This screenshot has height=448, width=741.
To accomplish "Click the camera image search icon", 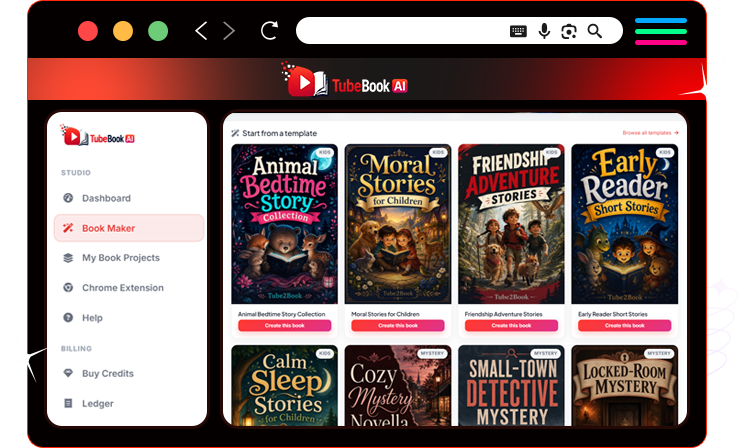I will [x=569, y=31].
